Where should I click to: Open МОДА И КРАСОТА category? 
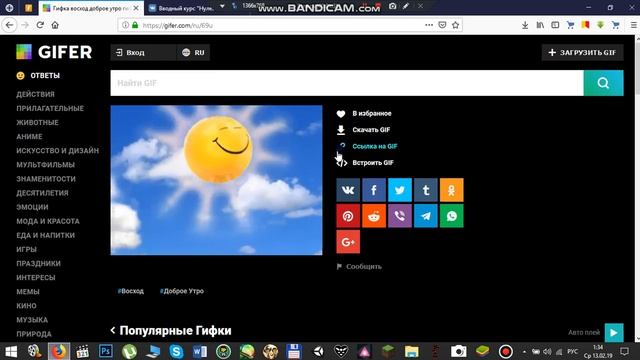pos(48,221)
